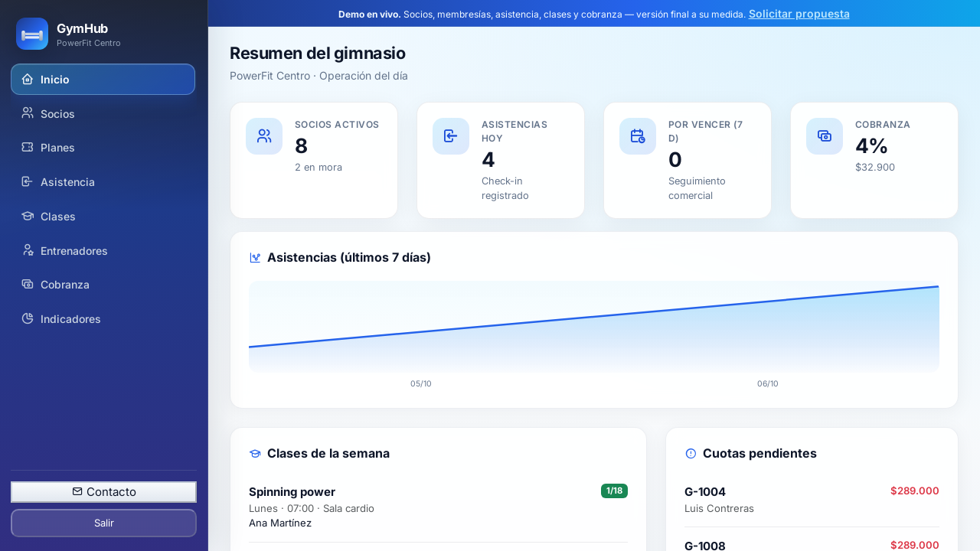Click the graduation cap icon beside Clases de la semana

255,454
